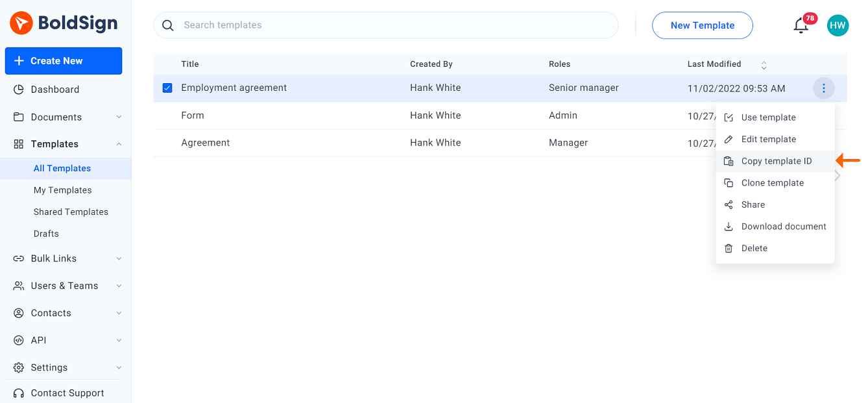Click the HW user avatar

point(838,25)
